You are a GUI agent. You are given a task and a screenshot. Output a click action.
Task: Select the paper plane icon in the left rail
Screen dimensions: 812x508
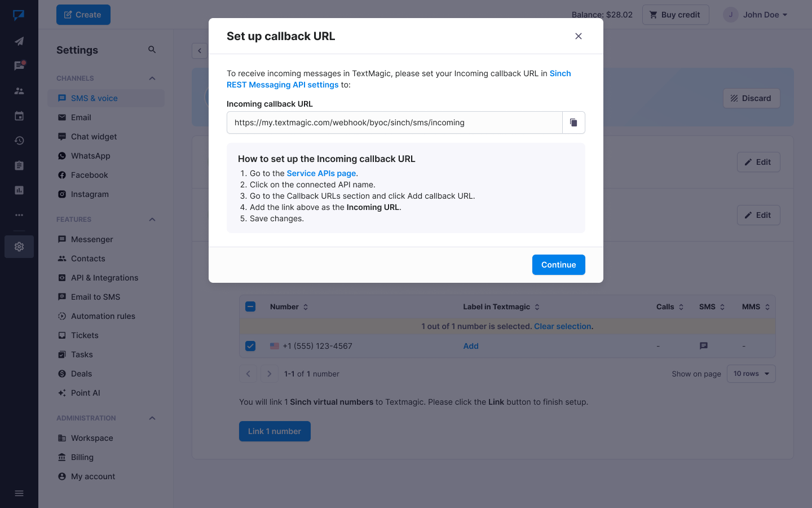pyautogui.click(x=19, y=41)
